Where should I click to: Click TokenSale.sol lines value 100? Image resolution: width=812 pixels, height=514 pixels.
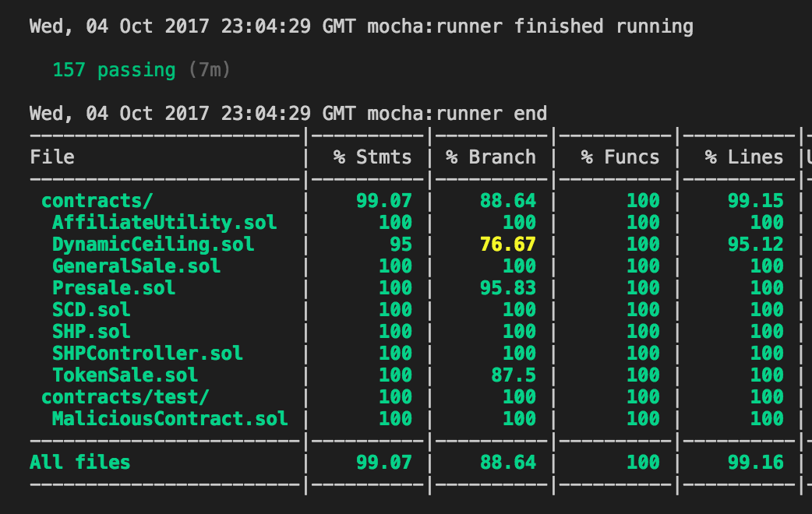pyautogui.click(x=767, y=375)
